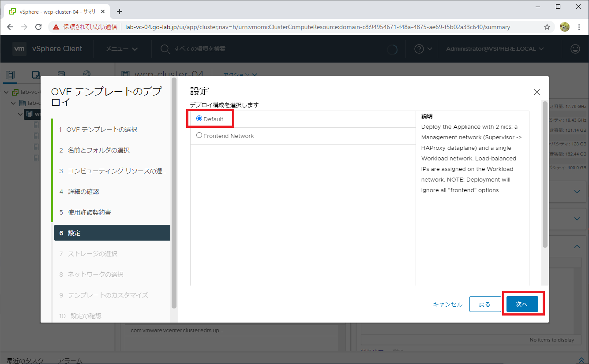Click the configuration pane vertical scrollbar
Image resolution: width=589 pixels, height=364 pixels.
pos(544,174)
